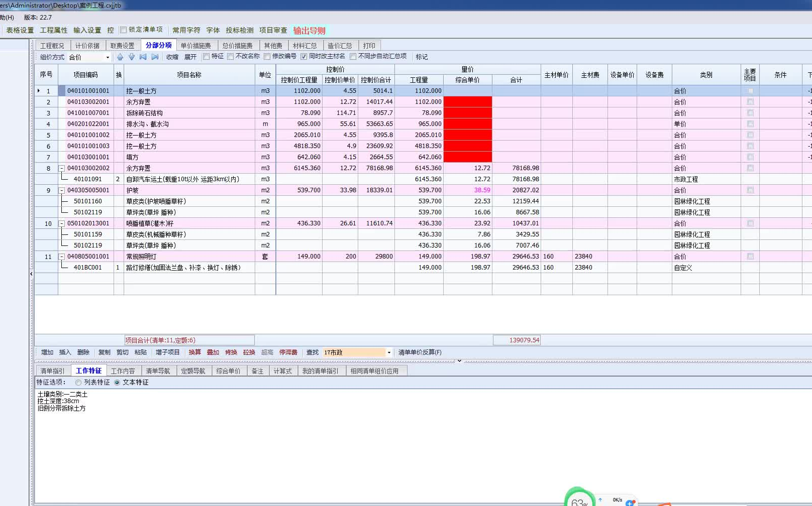Viewport: 812px width, 506px height.
Task: Click the 清单单价反算(F) button
Action: pyautogui.click(x=420, y=352)
